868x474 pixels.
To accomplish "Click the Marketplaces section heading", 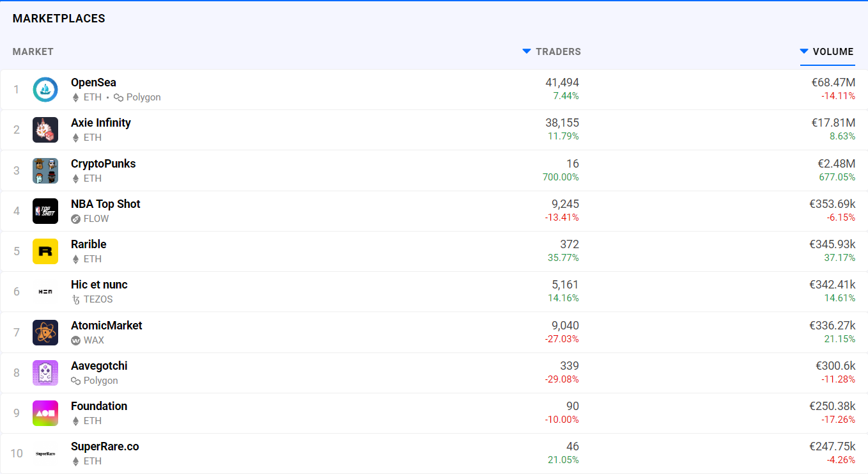I will pos(59,19).
